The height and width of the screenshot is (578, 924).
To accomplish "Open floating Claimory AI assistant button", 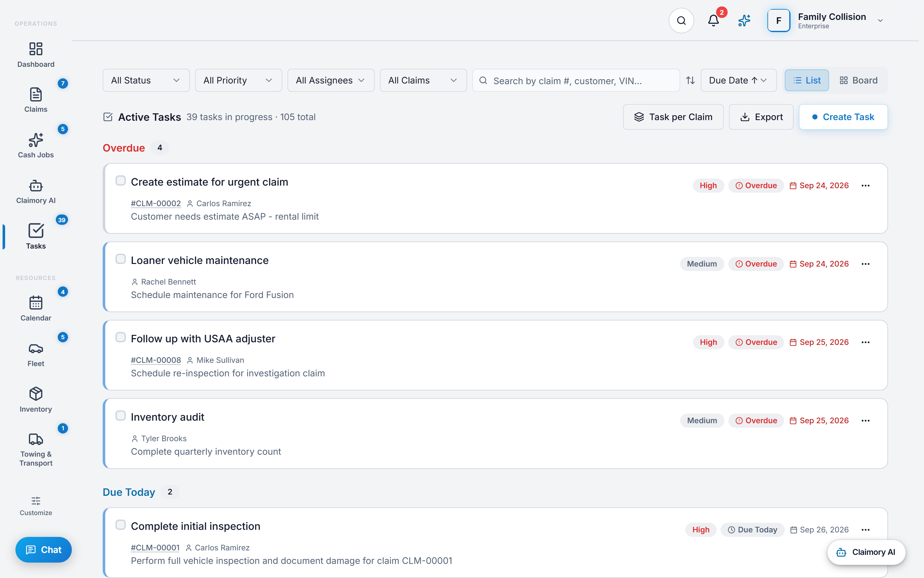I will [x=866, y=552].
